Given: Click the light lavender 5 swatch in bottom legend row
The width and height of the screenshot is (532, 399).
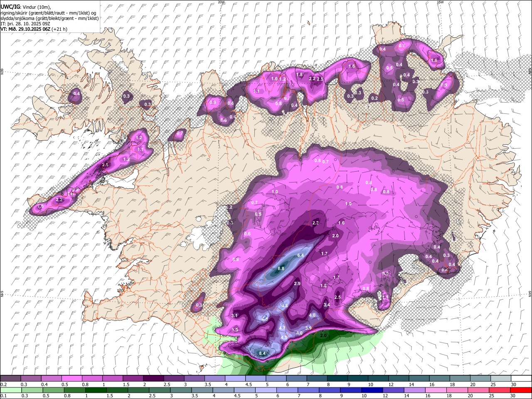Looking at the screenshot, I should click(x=266, y=390).
